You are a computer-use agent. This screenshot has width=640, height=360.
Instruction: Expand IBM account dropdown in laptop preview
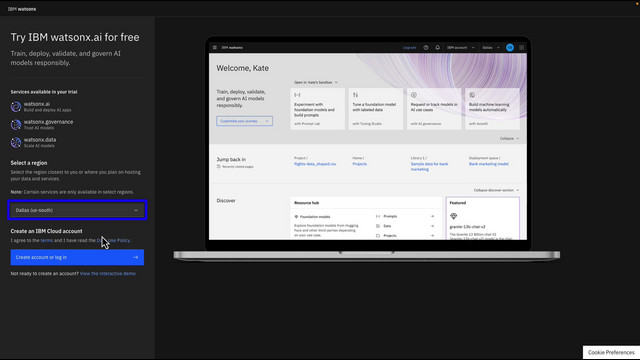coord(461,47)
